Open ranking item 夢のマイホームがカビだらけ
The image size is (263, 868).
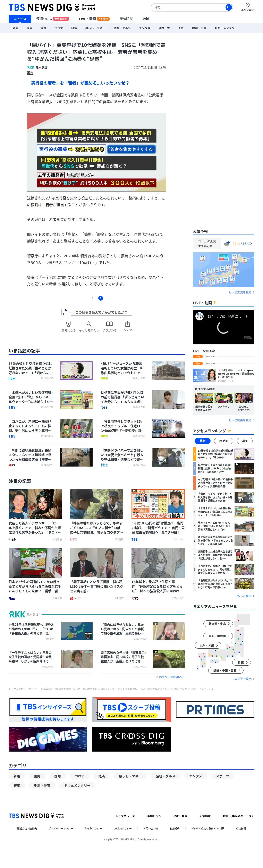point(224,526)
